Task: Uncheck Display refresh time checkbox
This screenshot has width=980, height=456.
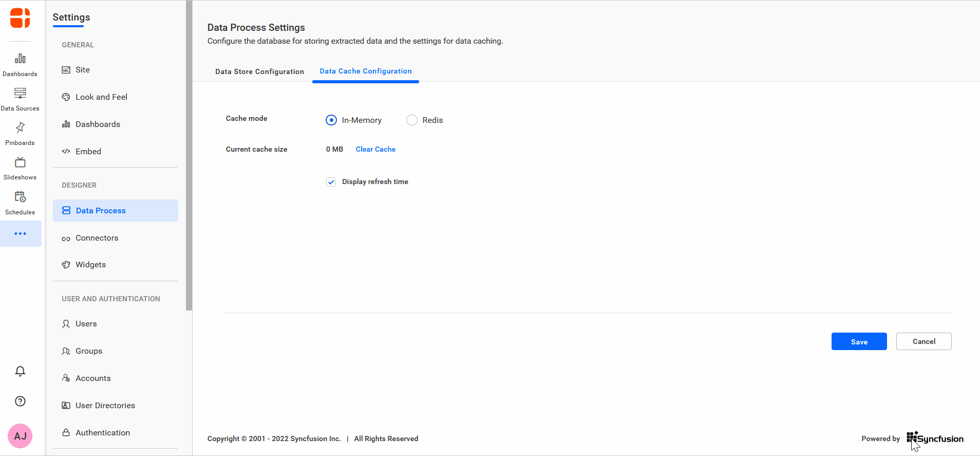Action: coord(331,182)
